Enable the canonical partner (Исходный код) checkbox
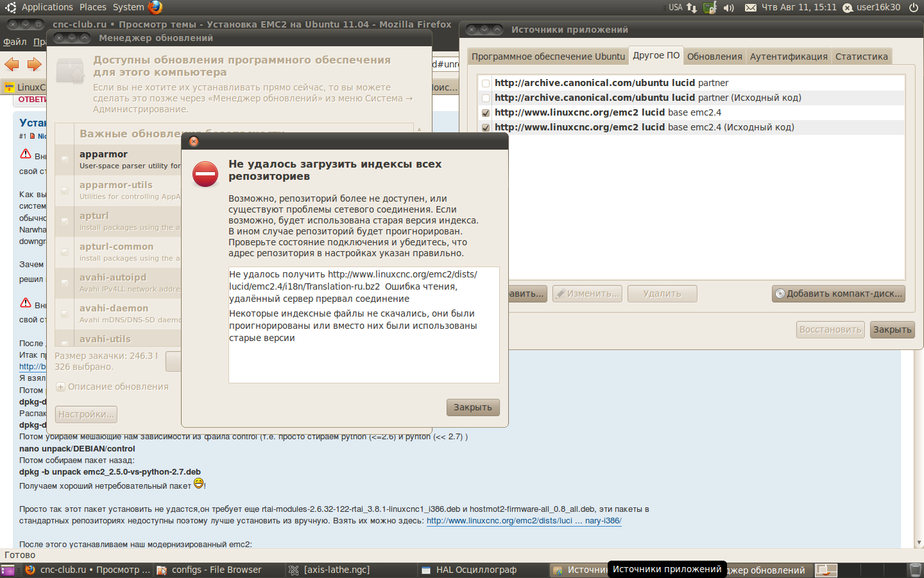 tap(486, 98)
